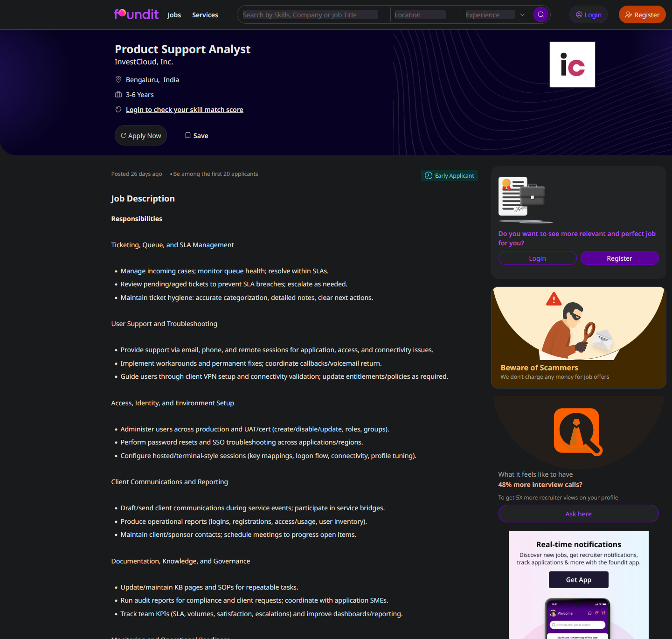Open the Jobs menu

(x=174, y=15)
